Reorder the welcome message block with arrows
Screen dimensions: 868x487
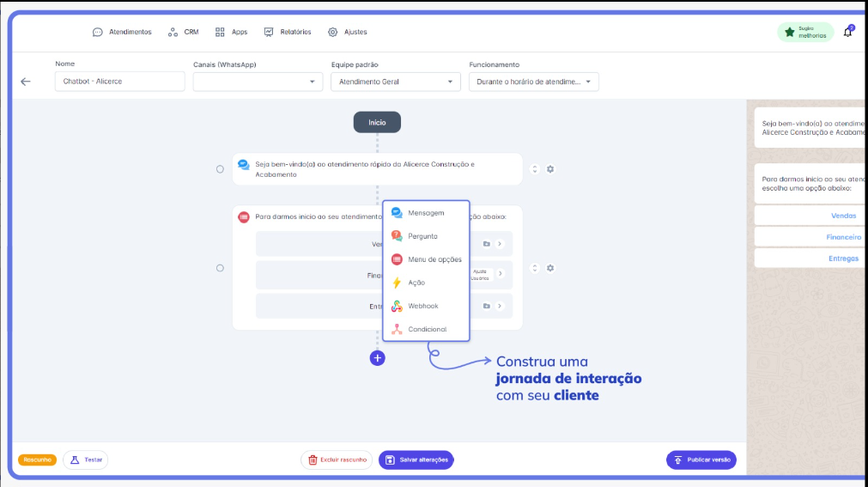coord(535,169)
